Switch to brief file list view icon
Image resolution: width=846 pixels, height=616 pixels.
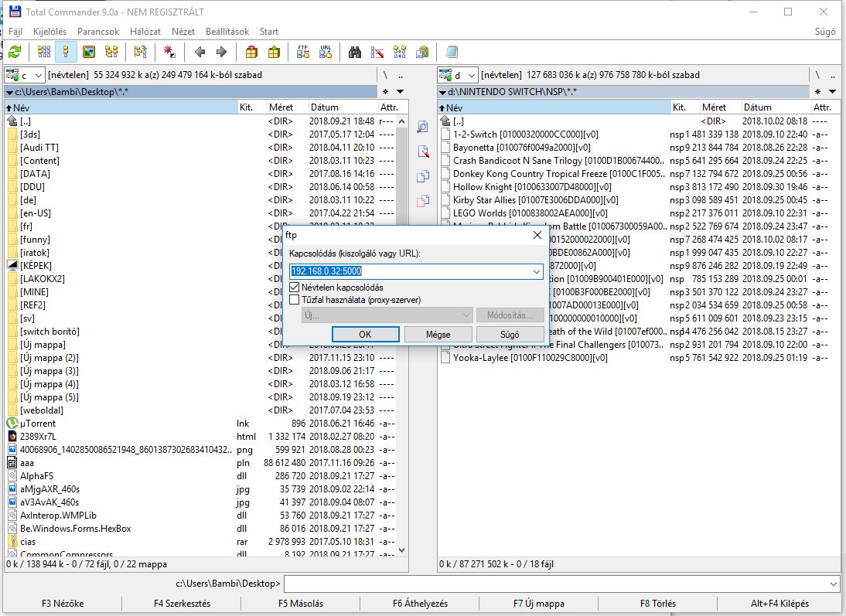(x=44, y=53)
